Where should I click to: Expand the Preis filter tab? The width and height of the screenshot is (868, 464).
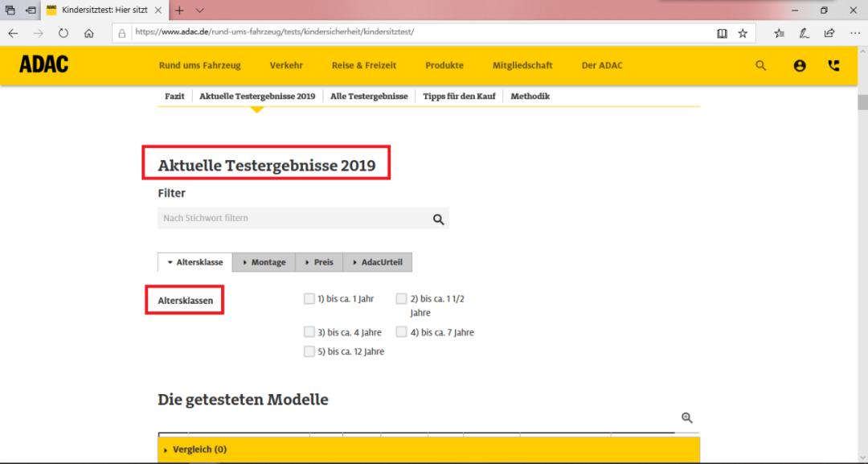point(319,262)
